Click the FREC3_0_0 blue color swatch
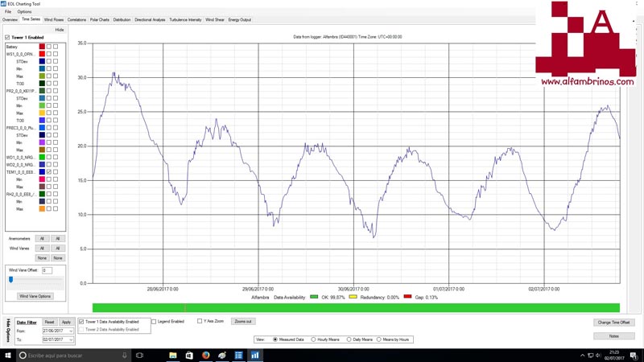 [42, 128]
